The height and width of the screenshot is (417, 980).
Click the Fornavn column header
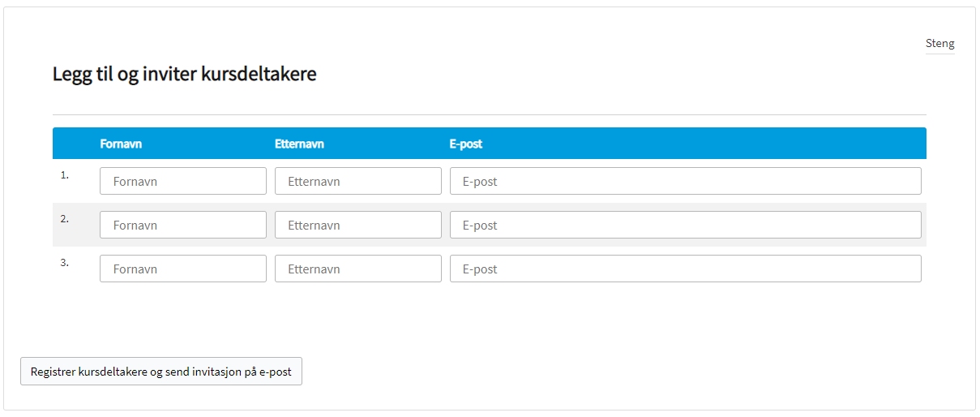tap(121, 144)
